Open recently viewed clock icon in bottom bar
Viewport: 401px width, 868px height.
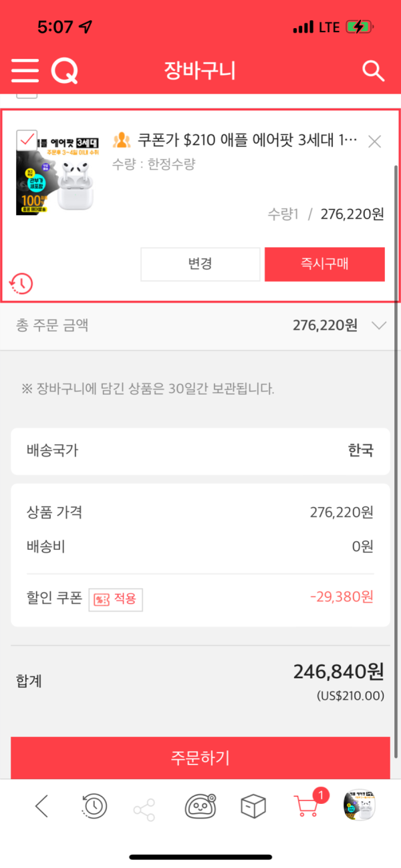[93, 807]
